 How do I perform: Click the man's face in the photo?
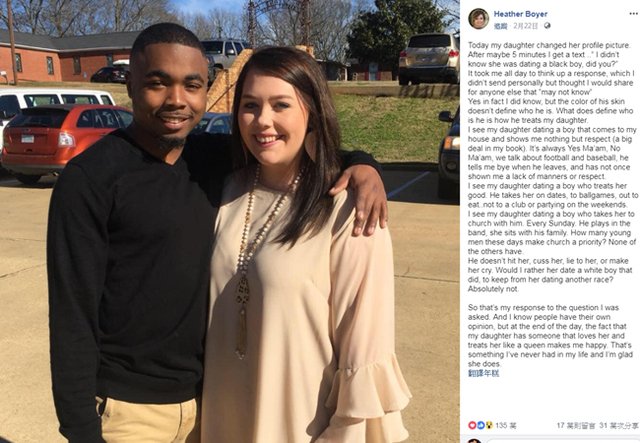pos(169,97)
